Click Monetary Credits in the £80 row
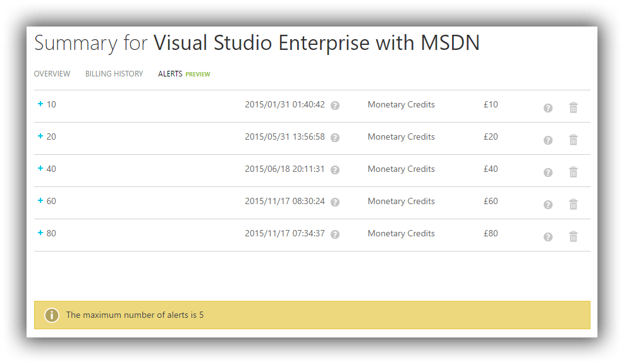The image size is (624, 364). [401, 234]
